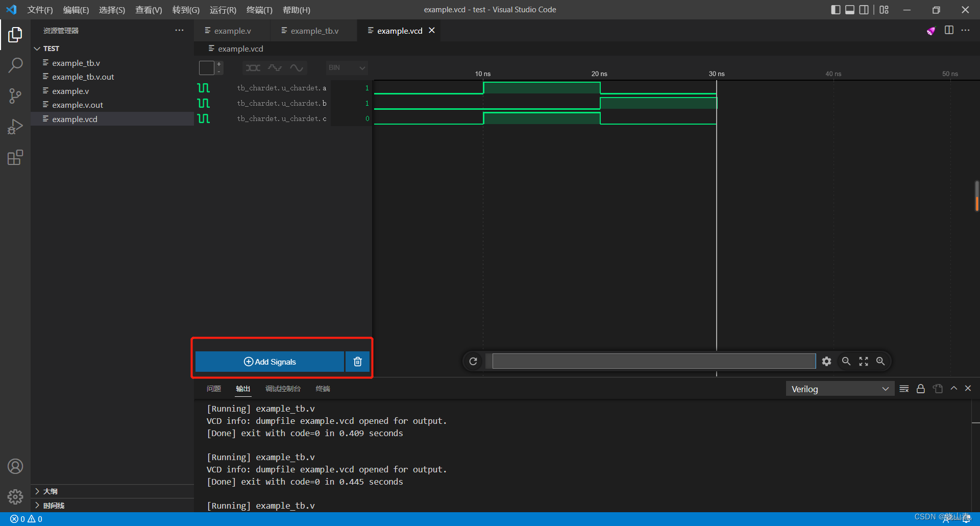
Task: Open the BIN radix dropdown
Action: pos(347,67)
